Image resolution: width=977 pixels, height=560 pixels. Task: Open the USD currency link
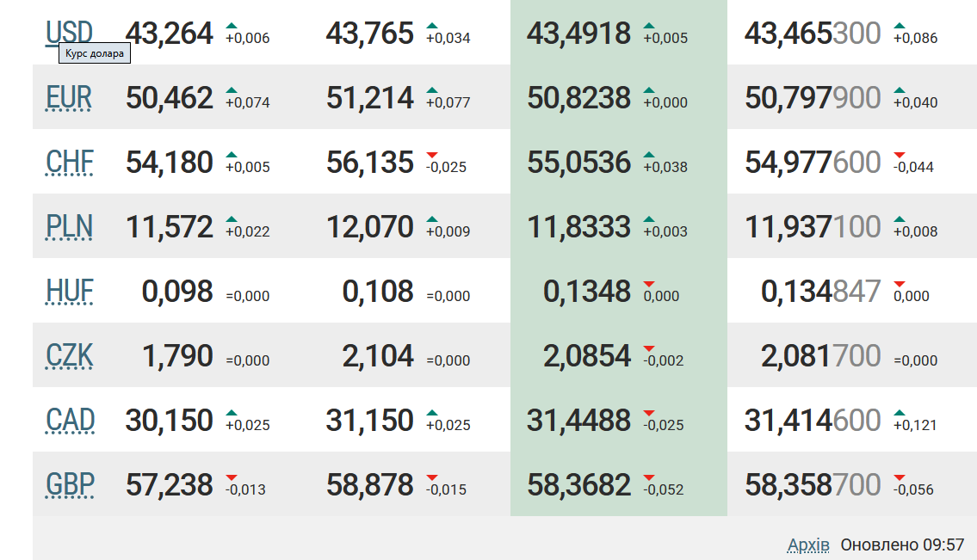coord(69,33)
